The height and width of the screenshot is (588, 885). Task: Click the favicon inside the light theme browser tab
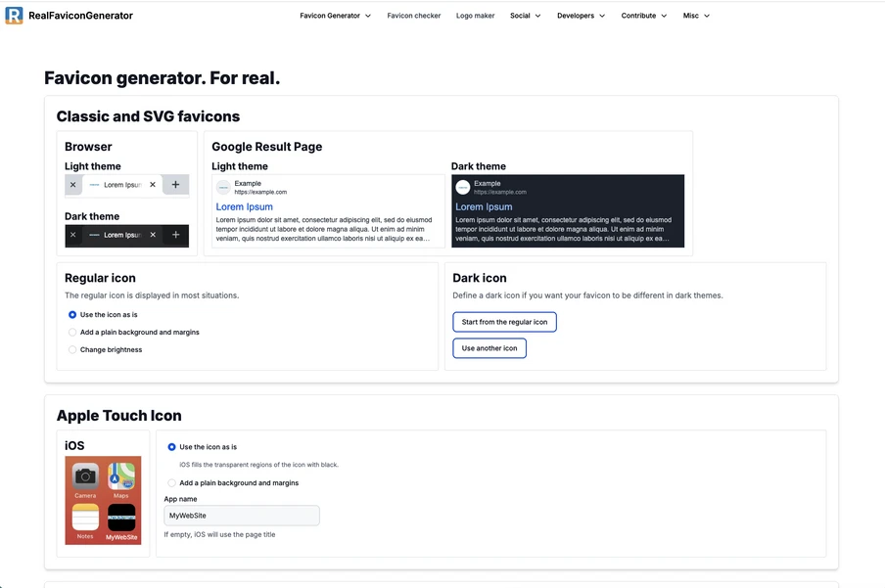[95, 184]
